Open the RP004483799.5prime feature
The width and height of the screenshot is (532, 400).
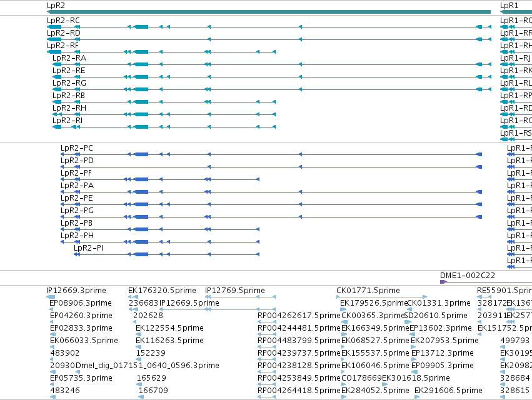(267, 347)
